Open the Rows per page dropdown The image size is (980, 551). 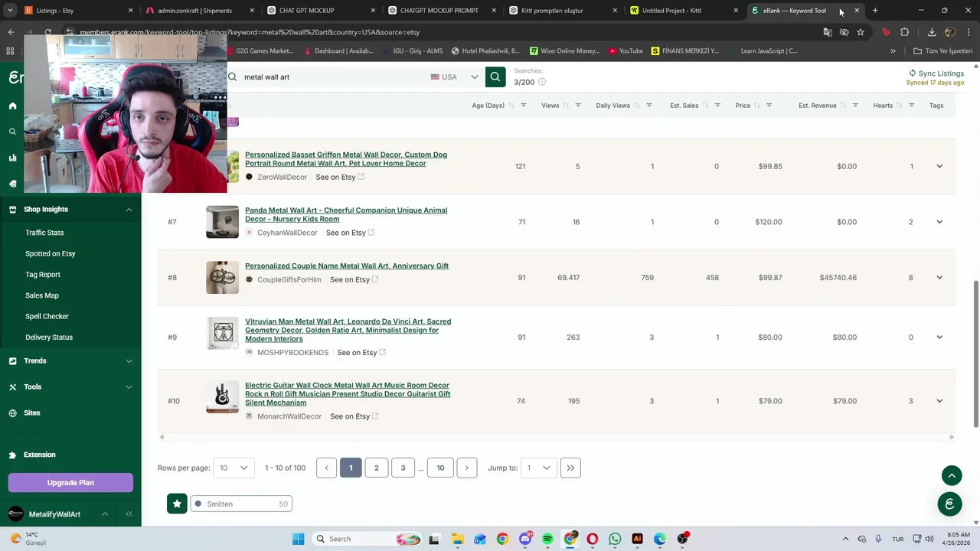(234, 468)
